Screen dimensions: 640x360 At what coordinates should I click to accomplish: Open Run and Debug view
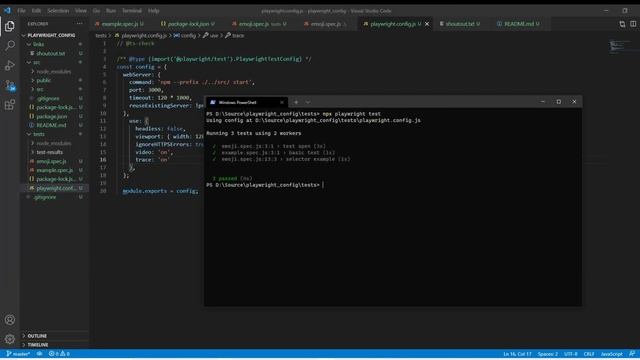point(9,65)
